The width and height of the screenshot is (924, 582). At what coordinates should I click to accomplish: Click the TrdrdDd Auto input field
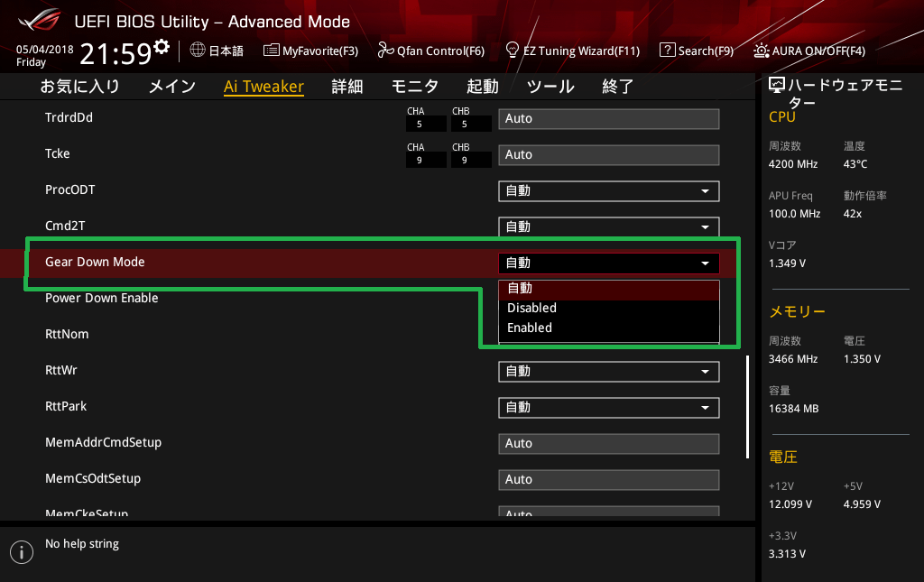point(609,119)
